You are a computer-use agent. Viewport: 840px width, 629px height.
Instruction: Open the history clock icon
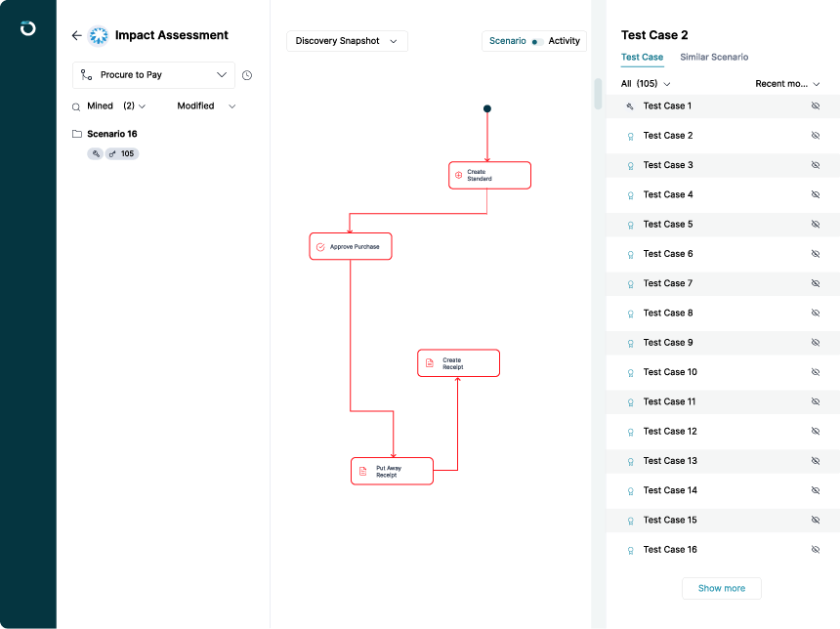point(247,75)
